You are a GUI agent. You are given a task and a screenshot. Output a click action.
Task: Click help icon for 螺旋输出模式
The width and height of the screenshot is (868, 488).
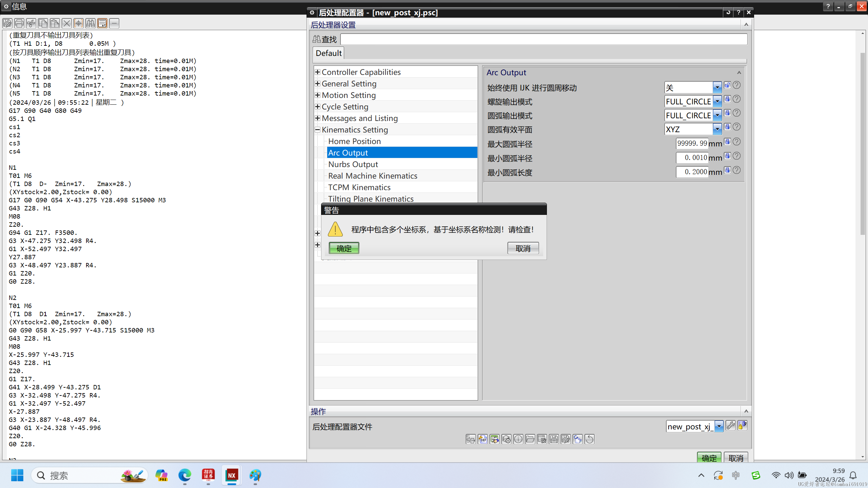(x=736, y=99)
